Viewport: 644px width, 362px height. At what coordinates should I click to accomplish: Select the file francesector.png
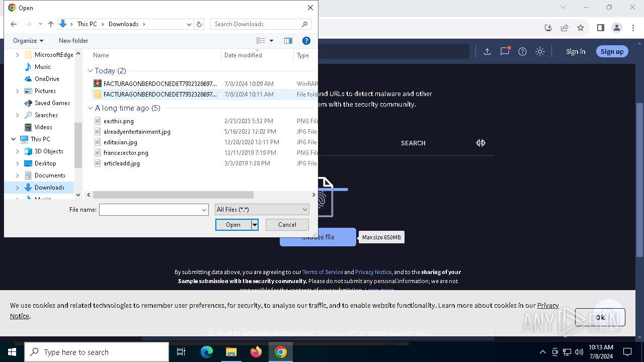(x=126, y=153)
